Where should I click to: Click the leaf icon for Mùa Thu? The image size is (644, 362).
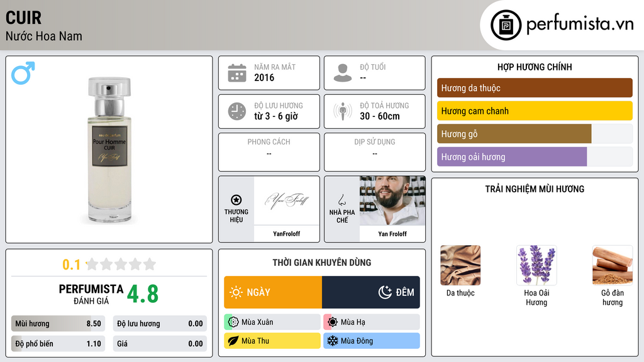click(233, 341)
